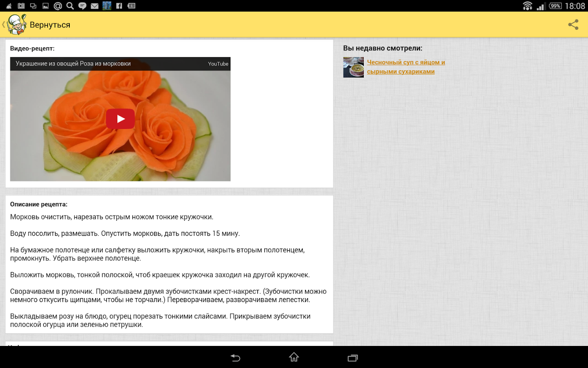This screenshot has height=368, width=588.
Task: Tap the 18:08 clock
Action: pos(575,6)
